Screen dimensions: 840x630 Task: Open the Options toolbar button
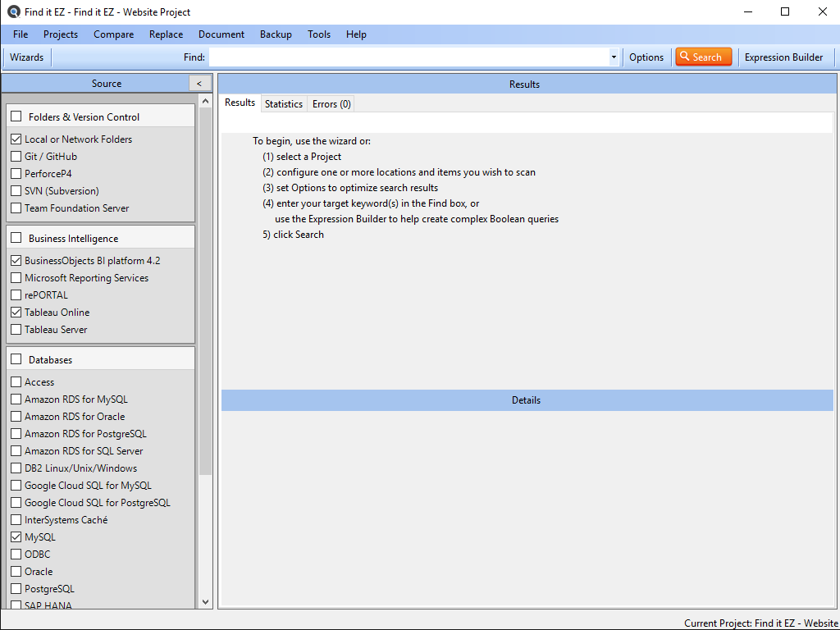(x=646, y=57)
